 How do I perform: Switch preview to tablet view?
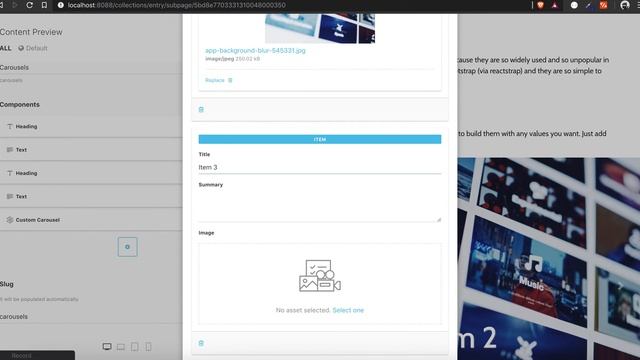(135, 347)
